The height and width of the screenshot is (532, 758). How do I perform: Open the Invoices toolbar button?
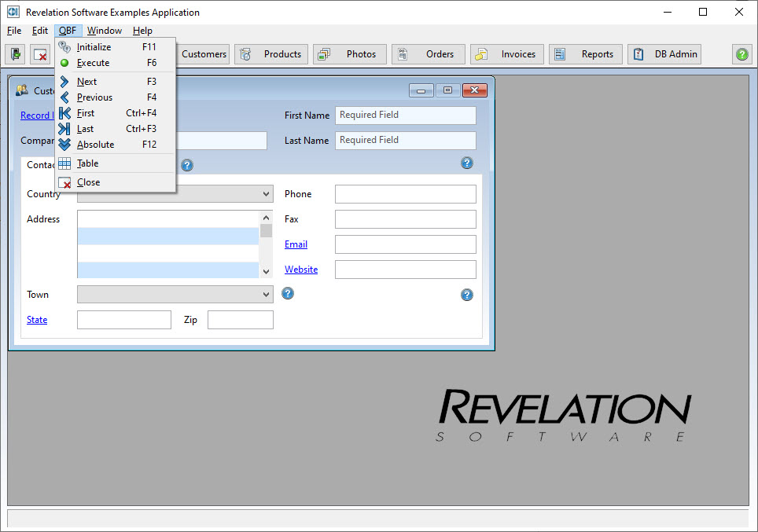pos(506,54)
